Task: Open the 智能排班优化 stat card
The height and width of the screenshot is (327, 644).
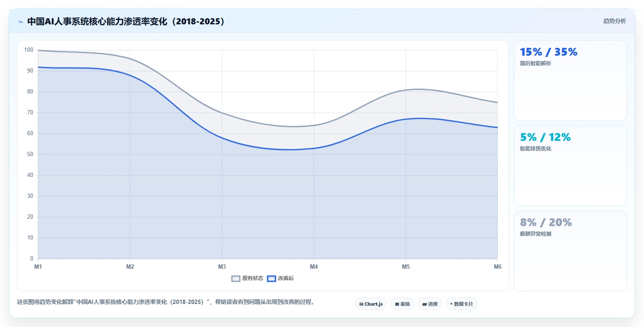Action: pyautogui.click(x=570, y=166)
